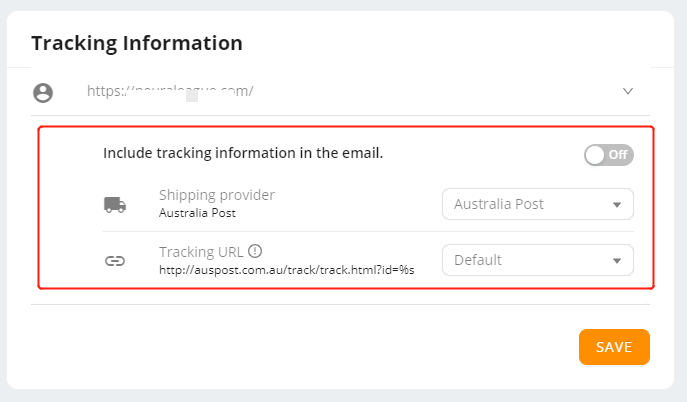Click the shipping truck icon

[115, 205]
